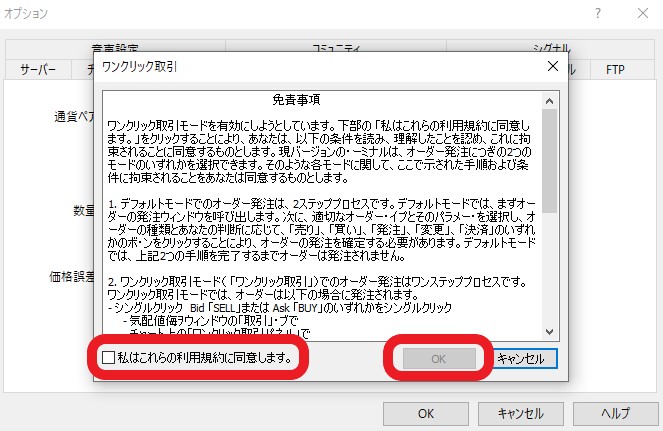Click scroll-down arrow of disclaimer text

click(x=549, y=332)
